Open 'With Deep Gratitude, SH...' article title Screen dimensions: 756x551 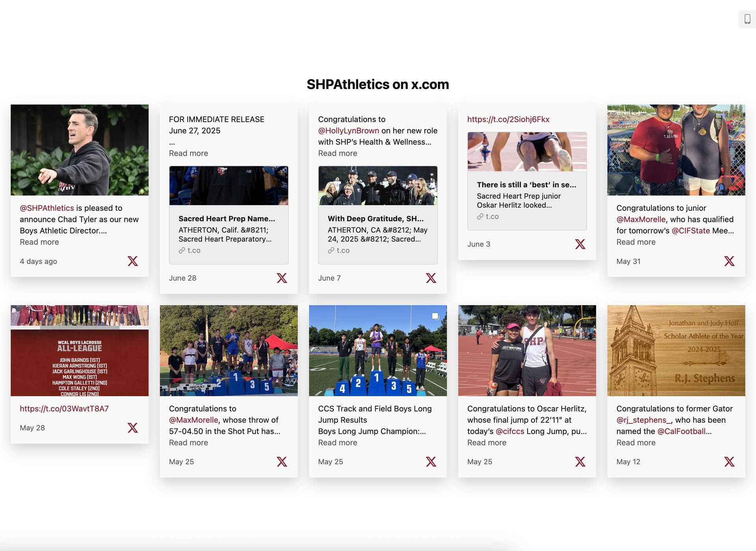[376, 219]
